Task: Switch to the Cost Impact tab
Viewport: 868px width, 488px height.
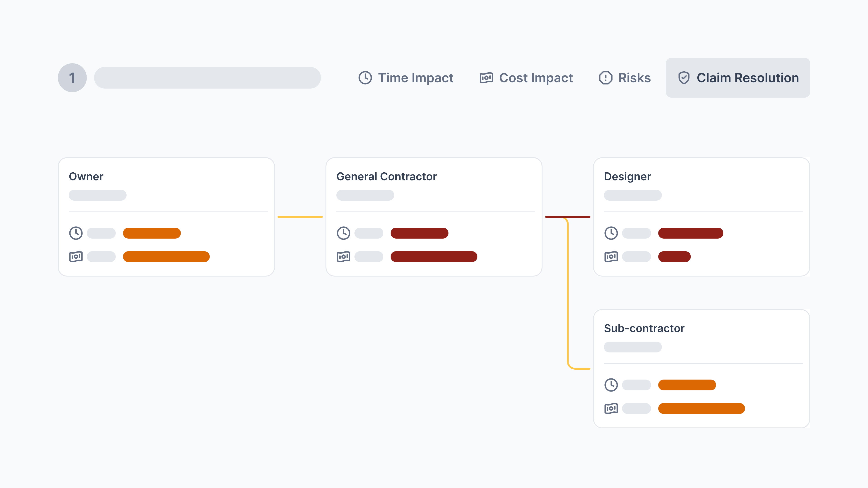Action: (x=526, y=78)
